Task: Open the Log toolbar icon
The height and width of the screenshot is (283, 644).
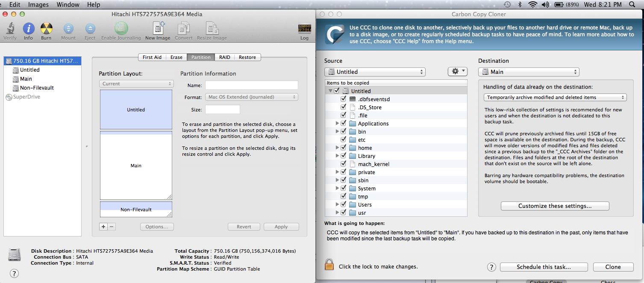Action: [304, 29]
